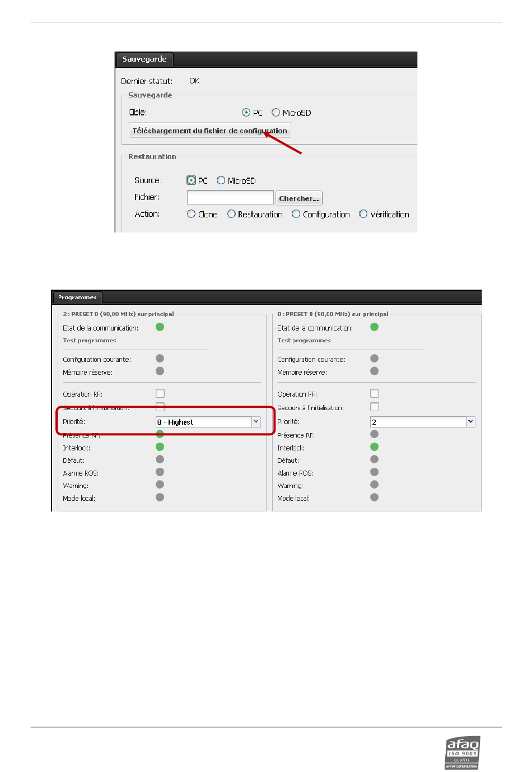The image size is (532, 772).
Task: Open the Sauvegarde tab
Action: [x=144, y=59]
